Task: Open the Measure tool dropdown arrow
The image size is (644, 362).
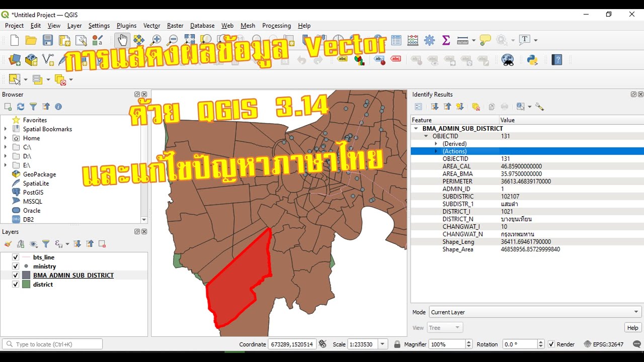Action: 473,40
